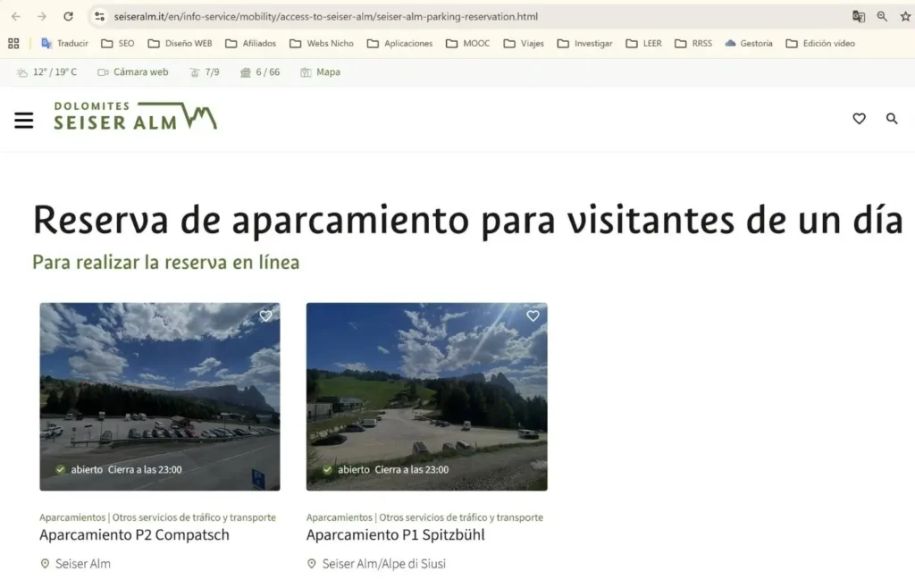Open Aparcamiento P1 Spitzbühl title link
Screen dimensions: 915x588
(x=396, y=535)
